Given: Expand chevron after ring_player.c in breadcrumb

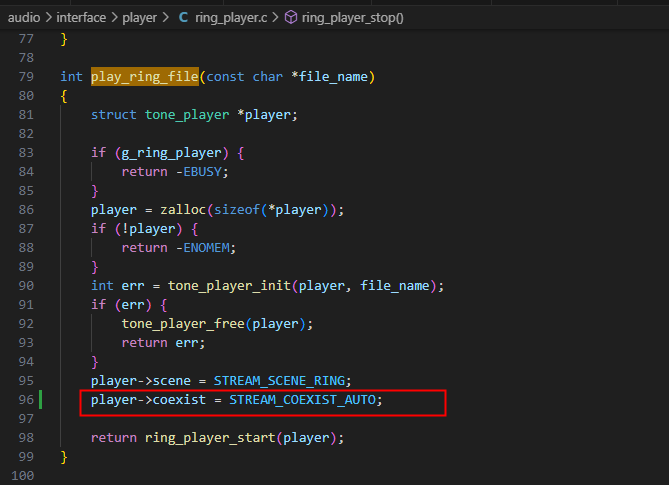Looking at the screenshot, I should 275,17.
